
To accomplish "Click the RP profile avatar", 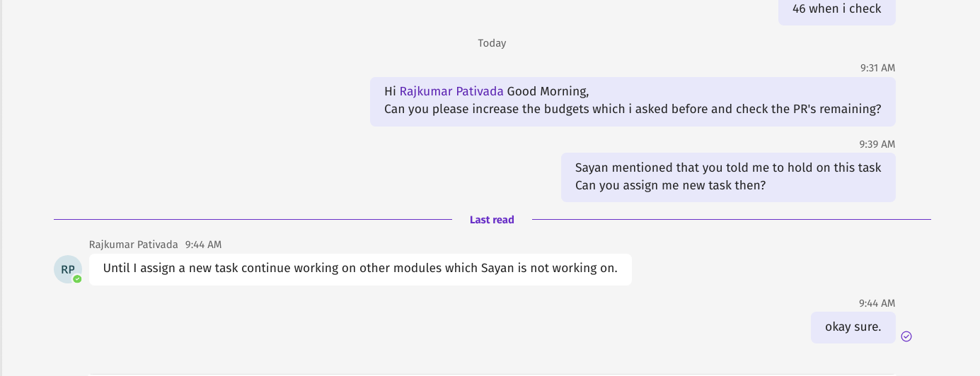I will tap(67, 269).
